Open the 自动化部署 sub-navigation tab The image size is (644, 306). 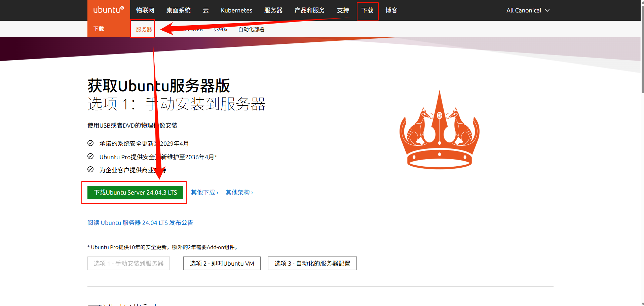(x=251, y=29)
